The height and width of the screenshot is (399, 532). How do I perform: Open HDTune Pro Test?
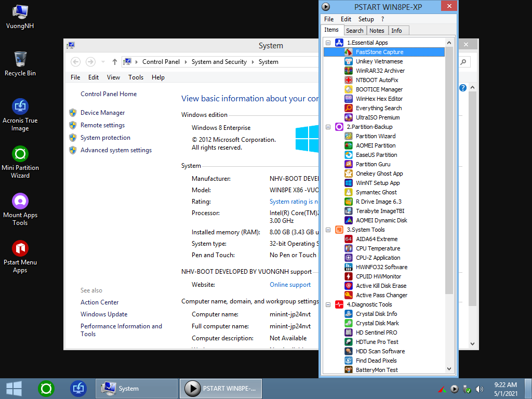coord(377,342)
